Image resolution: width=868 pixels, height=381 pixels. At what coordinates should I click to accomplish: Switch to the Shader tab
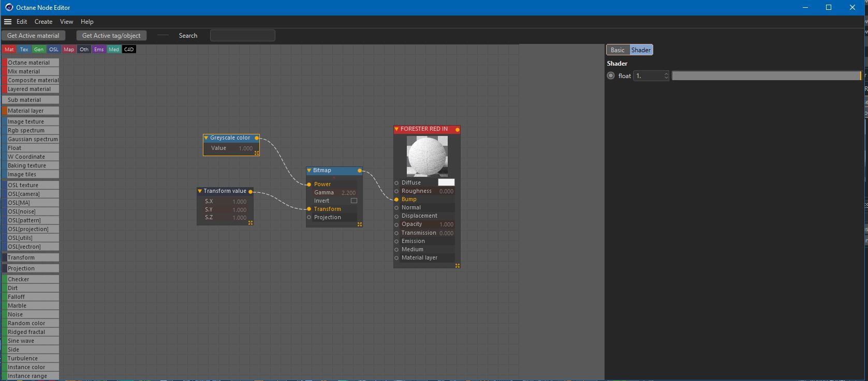(641, 50)
